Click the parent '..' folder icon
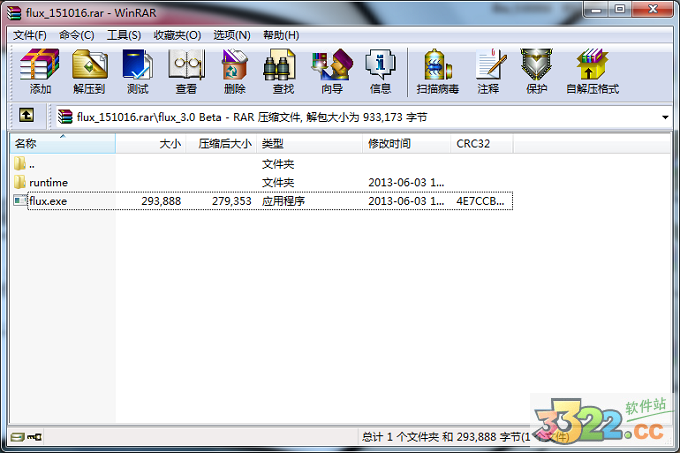 click(20, 163)
